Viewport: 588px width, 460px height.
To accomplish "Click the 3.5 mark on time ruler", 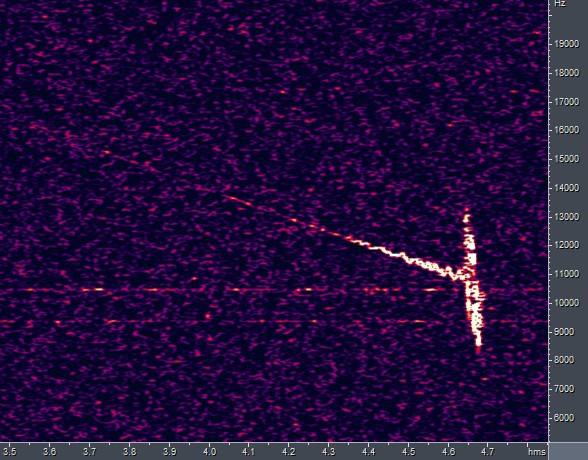I will pos(10,452).
